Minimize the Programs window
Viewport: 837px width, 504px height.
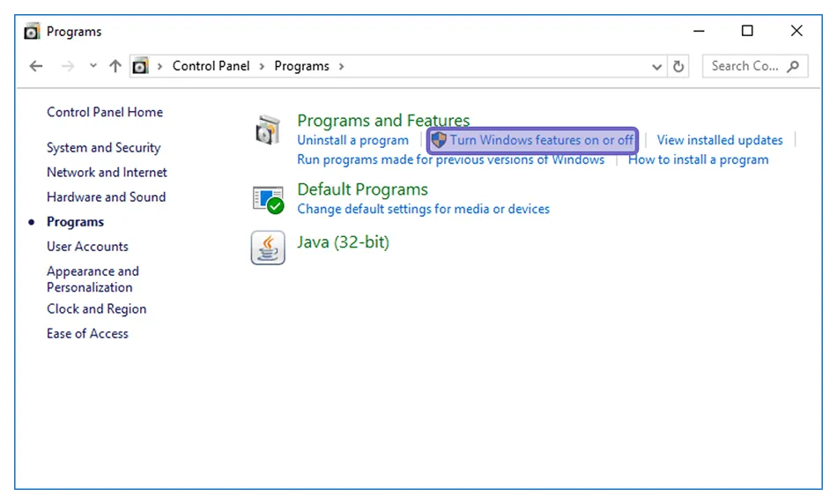click(699, 31)
